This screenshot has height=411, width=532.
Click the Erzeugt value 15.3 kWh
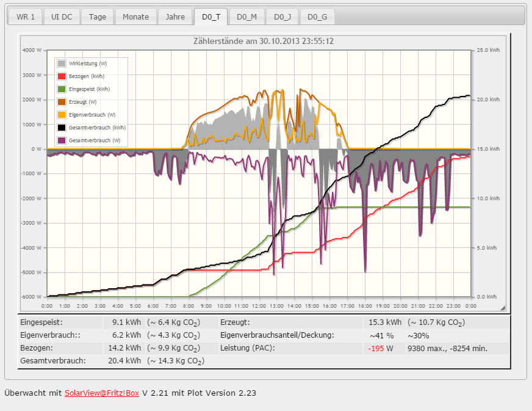click(x=385, y=322)
